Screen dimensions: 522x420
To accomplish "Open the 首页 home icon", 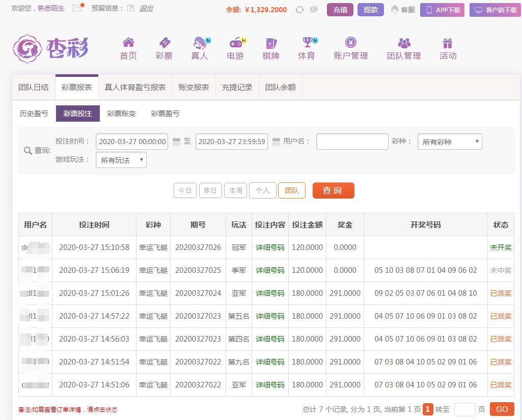I will click(128, 43).
